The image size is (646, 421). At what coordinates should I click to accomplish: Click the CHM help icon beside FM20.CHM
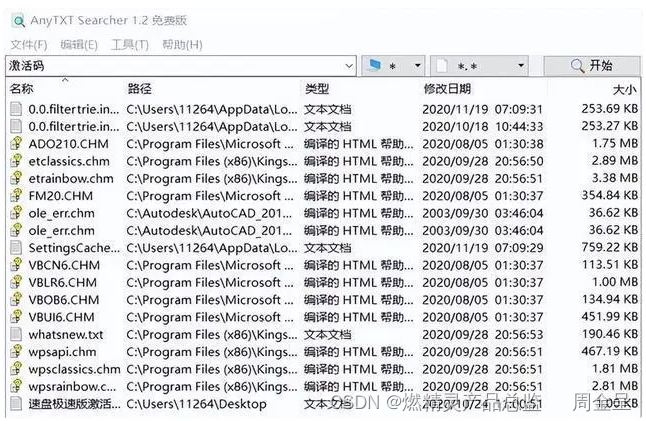[16, 195]
